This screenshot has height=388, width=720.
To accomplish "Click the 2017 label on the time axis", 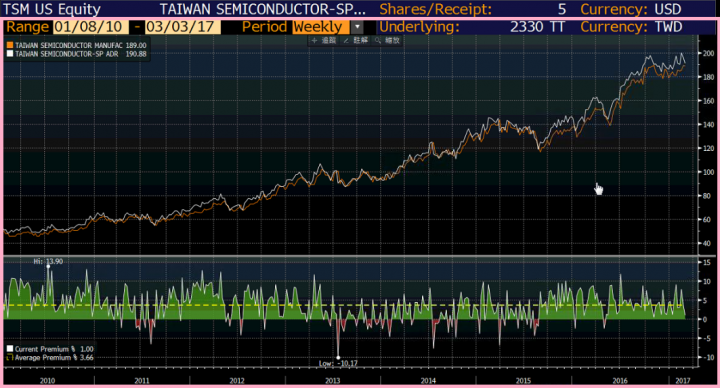I will click(x=683, y=381).
